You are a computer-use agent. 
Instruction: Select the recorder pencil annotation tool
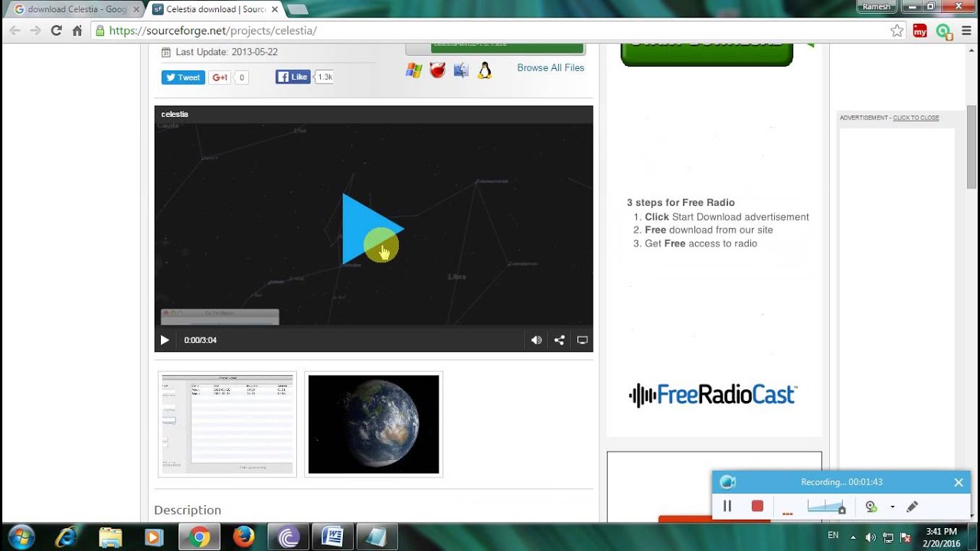coord(912,506)
